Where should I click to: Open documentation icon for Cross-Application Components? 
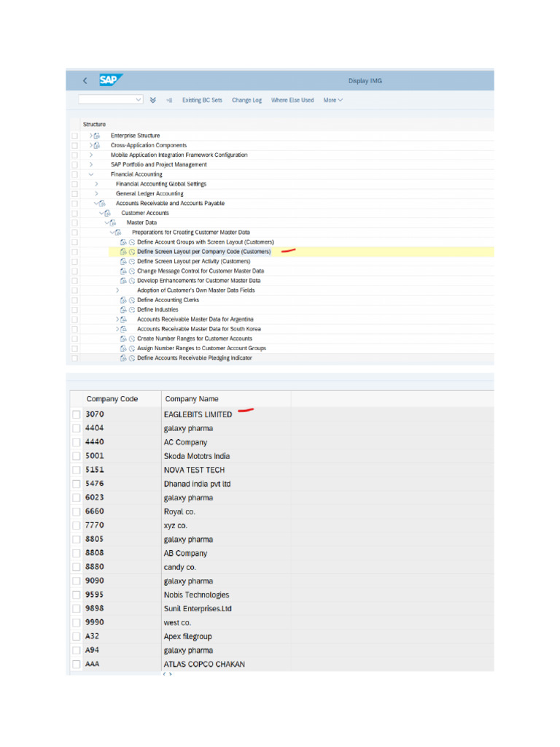click(x=97, y=145)
